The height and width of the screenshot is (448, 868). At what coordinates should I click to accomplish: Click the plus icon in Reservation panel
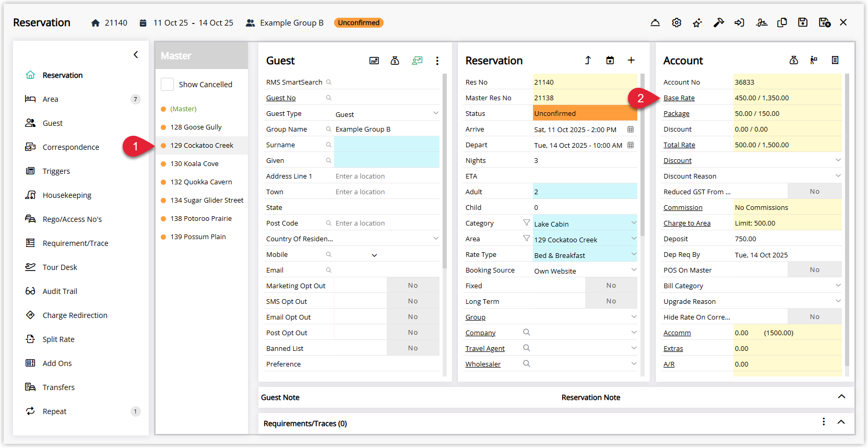631,60
